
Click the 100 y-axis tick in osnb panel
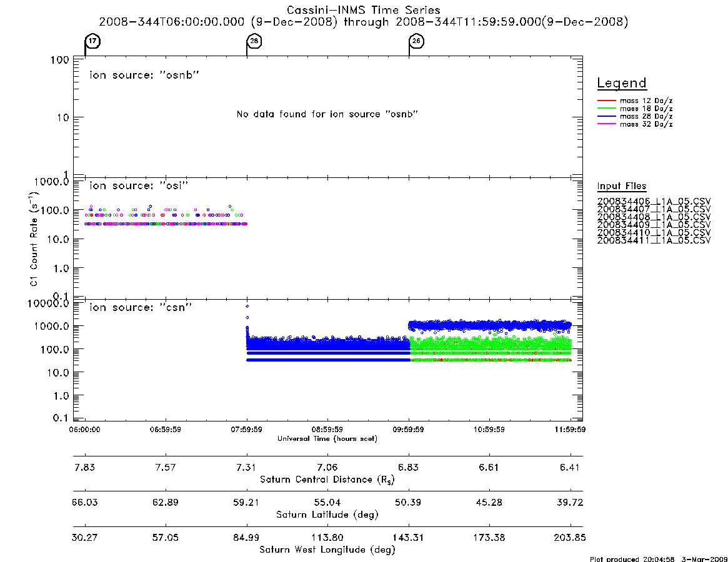60,60
